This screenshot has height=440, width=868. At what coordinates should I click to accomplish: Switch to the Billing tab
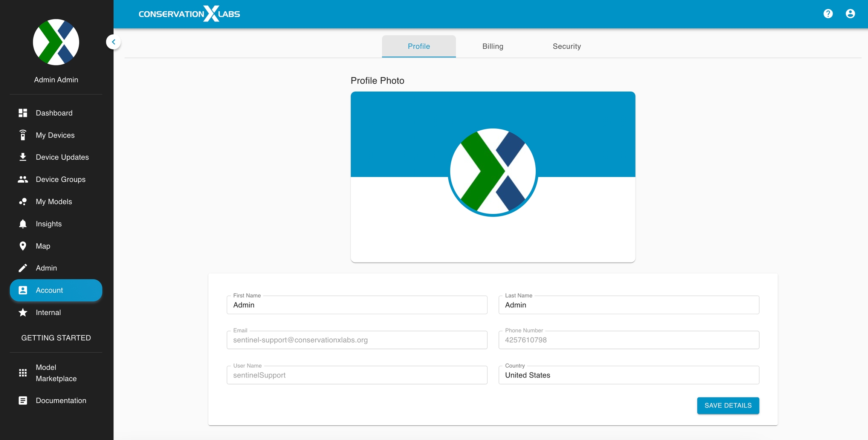point(493,46)
